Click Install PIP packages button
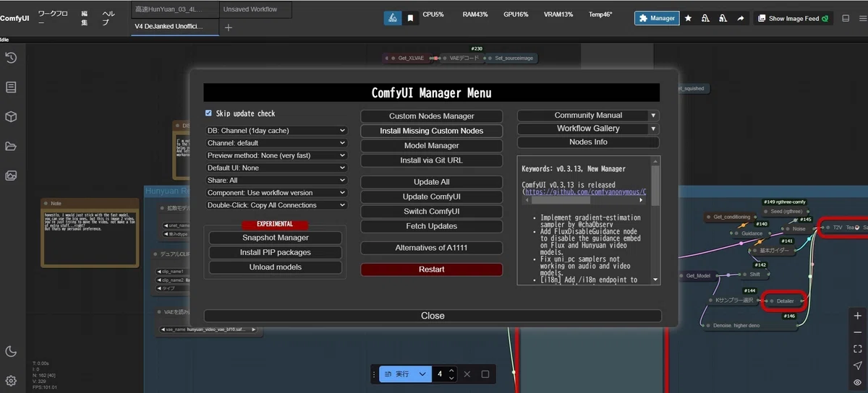 click(x=276, y=253)
